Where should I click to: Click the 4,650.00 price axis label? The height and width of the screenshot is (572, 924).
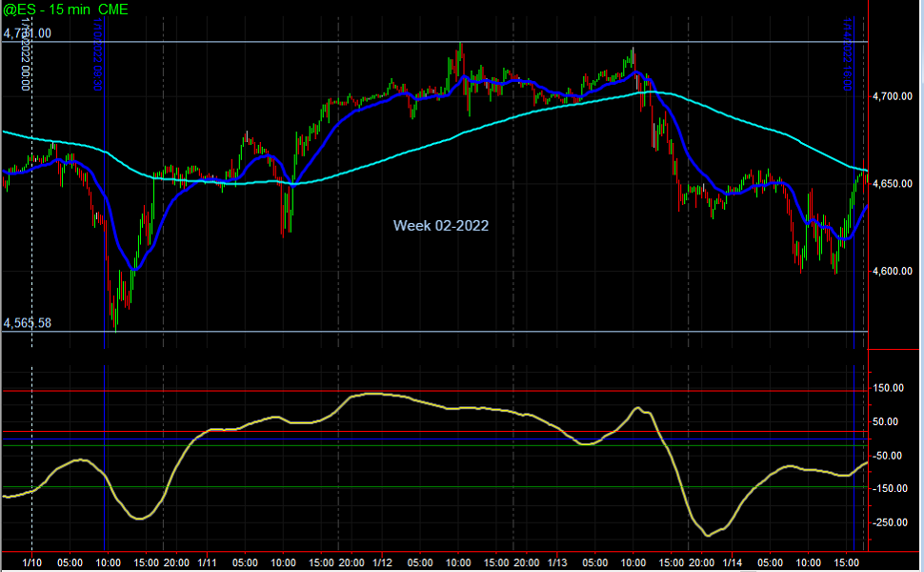tap(893, 184)
